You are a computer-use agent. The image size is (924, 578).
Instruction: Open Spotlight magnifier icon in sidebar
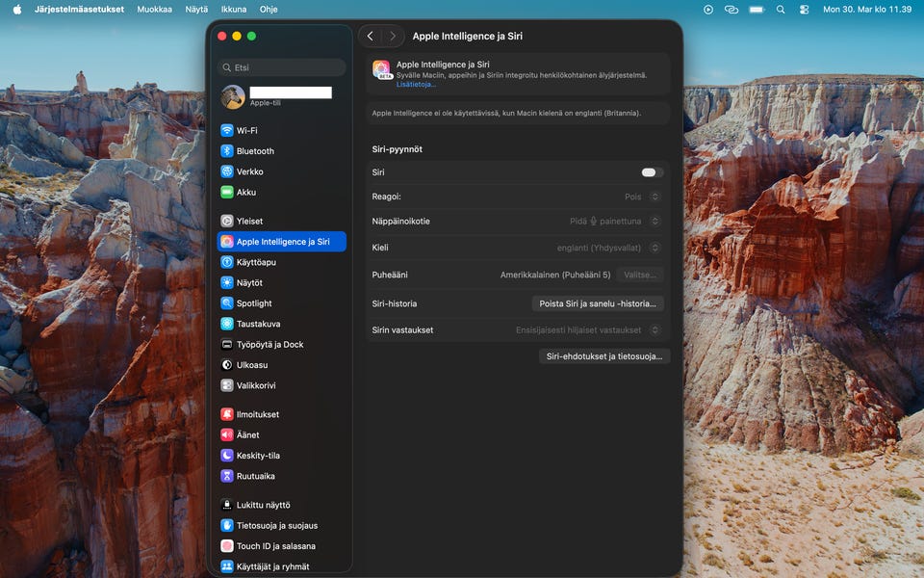[227, 303]
